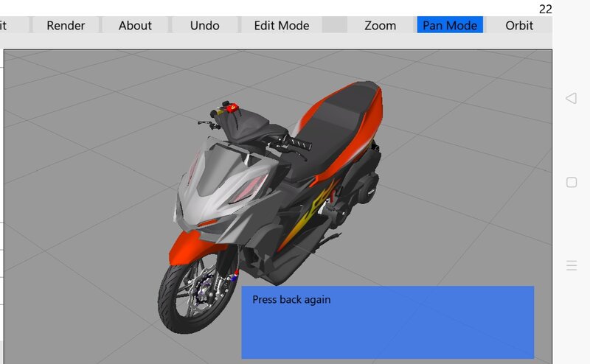590x364 pixels.
Task: Open the About menu item
Action: pyautogui.click(x=135, y=25)
